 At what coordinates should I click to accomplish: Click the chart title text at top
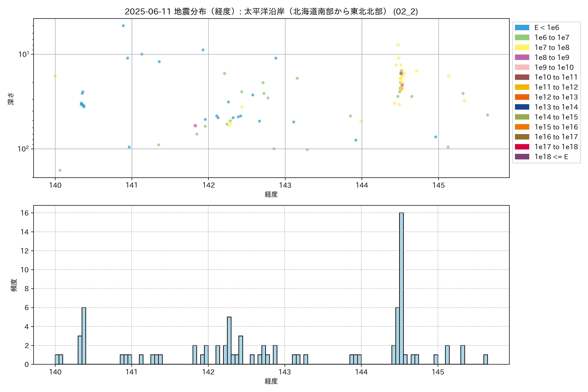coord(271,11)
